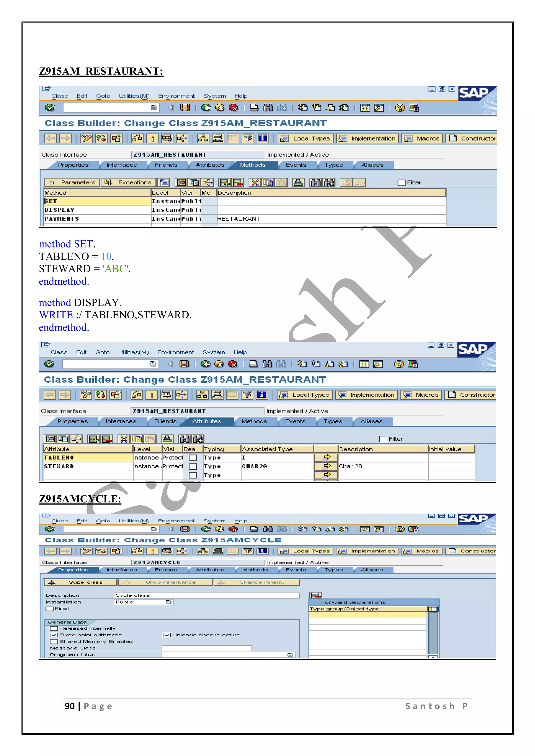Select STEWARD attribute name cell
Screen dimensions: 535x756
coord(88,467)
